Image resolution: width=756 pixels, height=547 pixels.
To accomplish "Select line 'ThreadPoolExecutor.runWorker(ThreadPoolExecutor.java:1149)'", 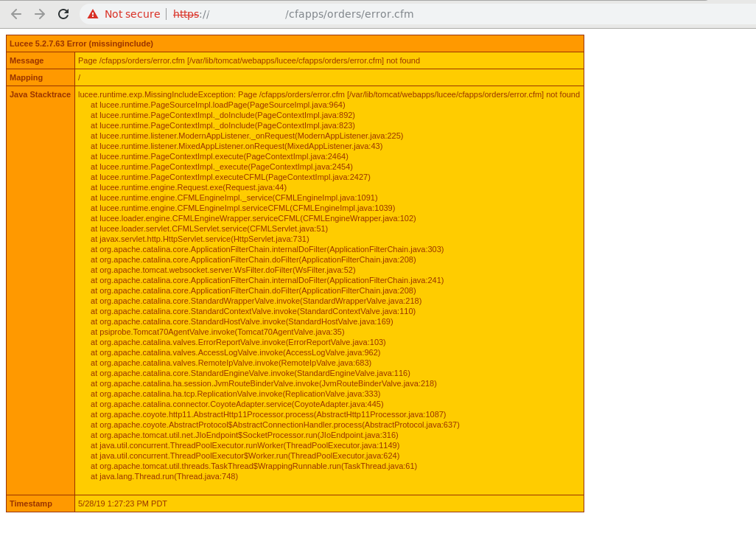I will pos(245,445).
